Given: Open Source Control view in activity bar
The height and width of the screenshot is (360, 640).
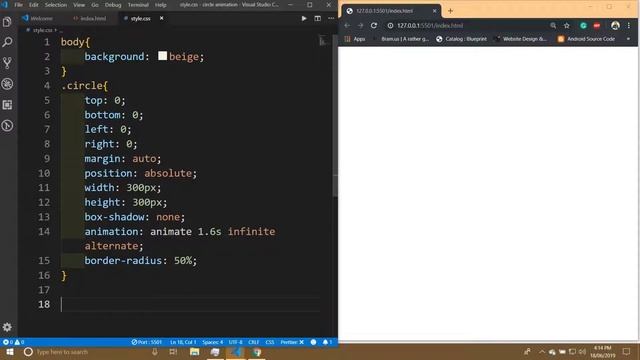Looking at the screenshot, I should 7,63.
